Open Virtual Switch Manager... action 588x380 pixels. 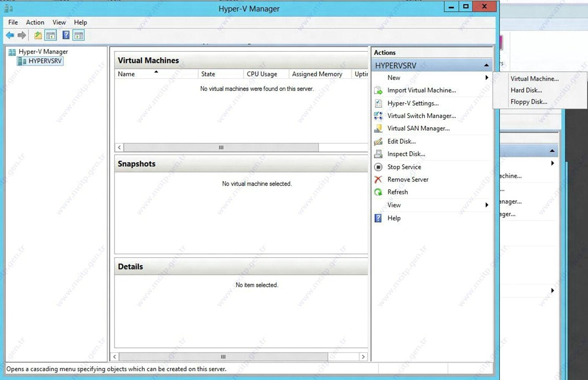[x=421, y=116]
